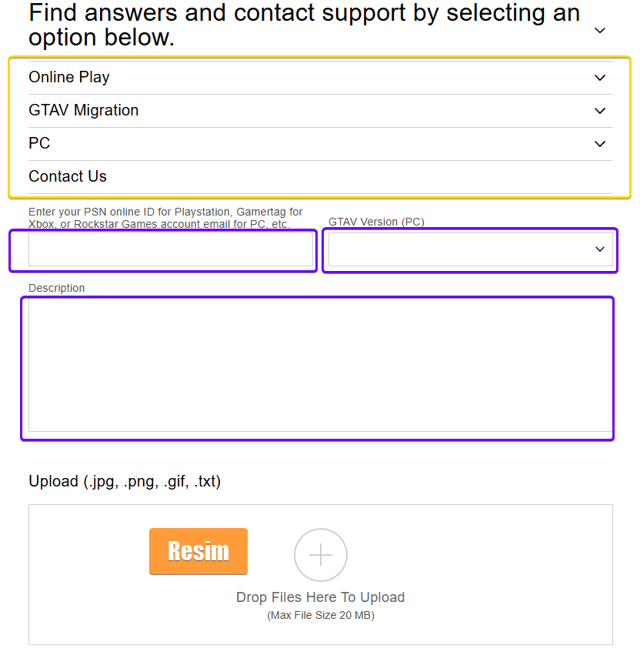Screen dimensions: 640x672
Task: Click the Max File Size 20 MB note
Action: point(320,615)
